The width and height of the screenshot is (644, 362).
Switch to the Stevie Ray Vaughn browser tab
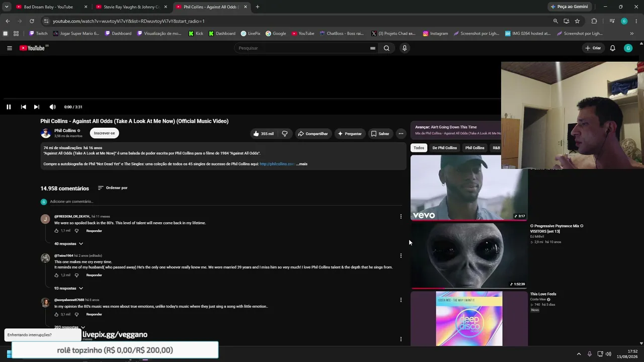[x=131, y=7]
